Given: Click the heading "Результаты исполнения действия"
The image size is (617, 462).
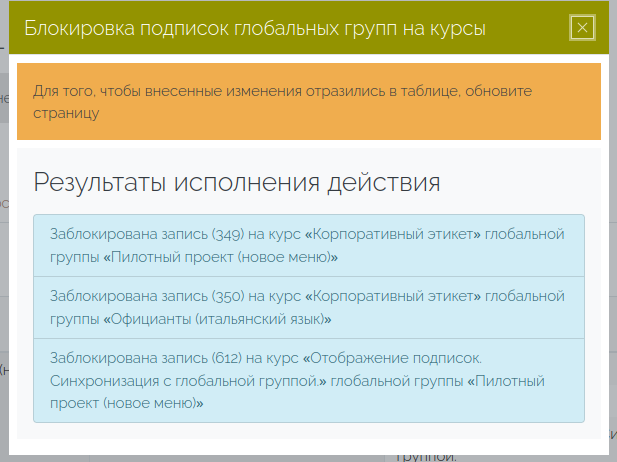Looking at the screenshot, I should click(x=237, y=183).
